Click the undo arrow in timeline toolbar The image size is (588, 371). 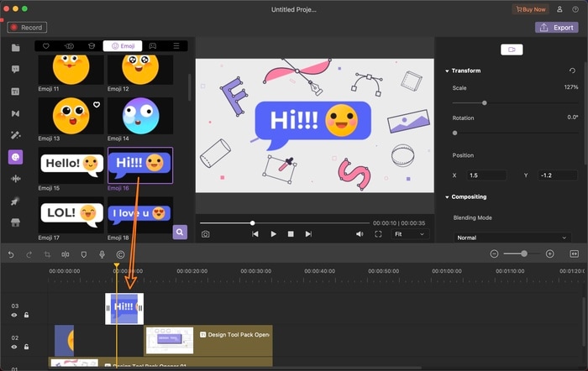[x=11, y=255]
